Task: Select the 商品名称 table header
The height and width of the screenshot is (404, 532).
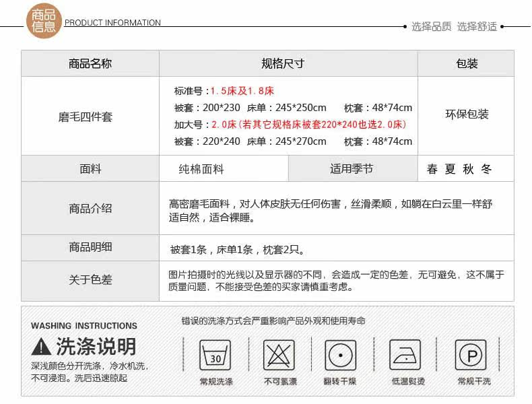Action: point(90,64)
